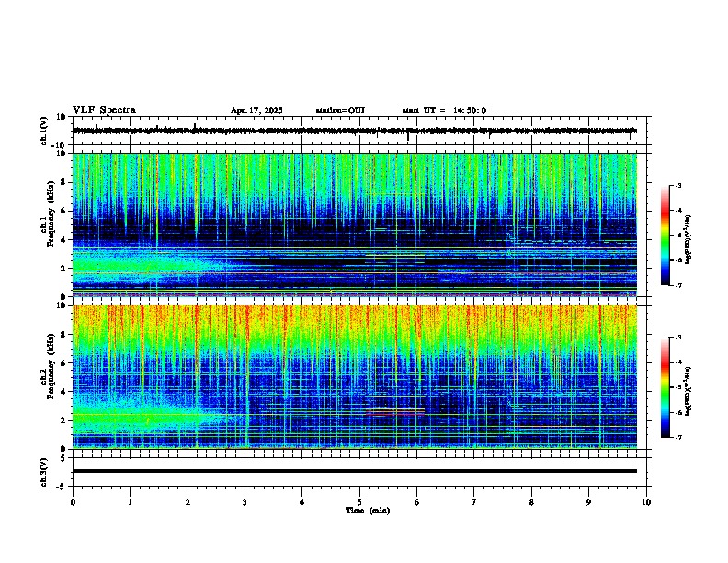This screenshot has height=563, width=728.
Task: Click the time axis tick label "3"
Action: [x=245, y=502]
